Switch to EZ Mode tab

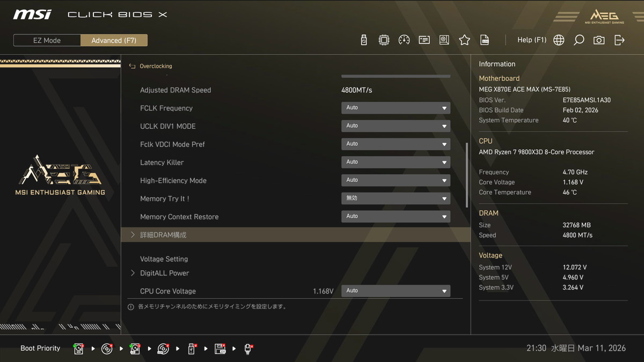pos(47,40)
